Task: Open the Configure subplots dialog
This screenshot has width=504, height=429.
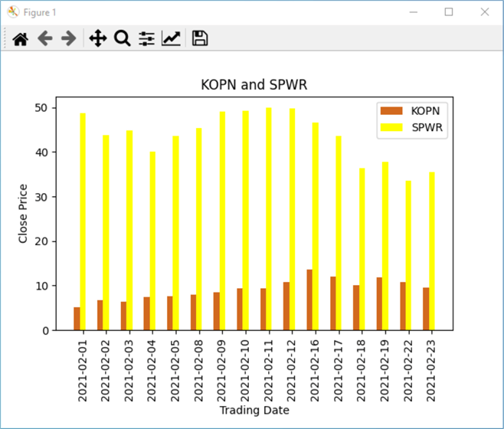Action: (146, 38)
